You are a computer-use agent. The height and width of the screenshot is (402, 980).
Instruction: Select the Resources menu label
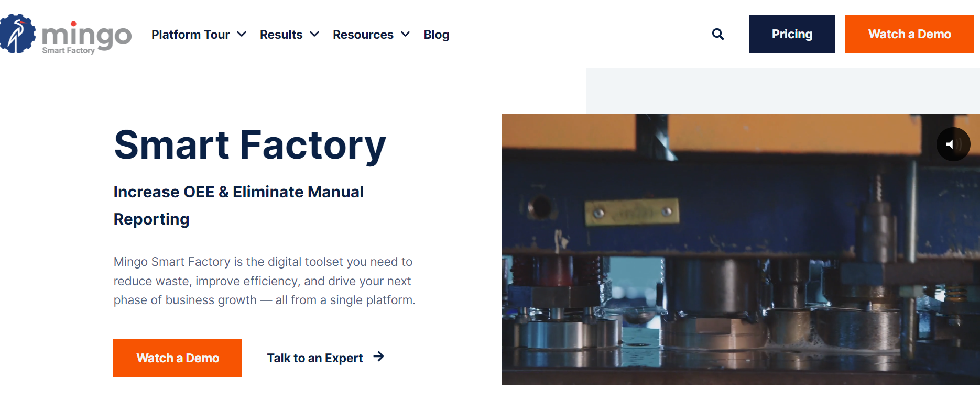[x=363, y=35]
